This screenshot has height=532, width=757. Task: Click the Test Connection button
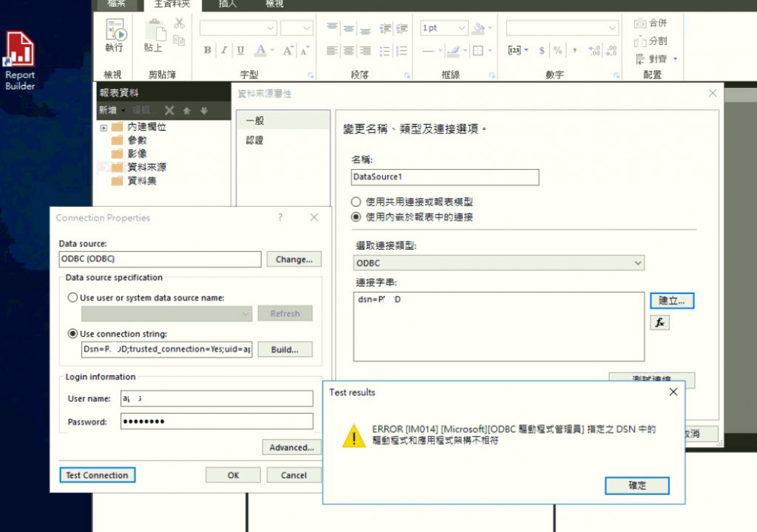pyautogui.click(x=97, y=475)
